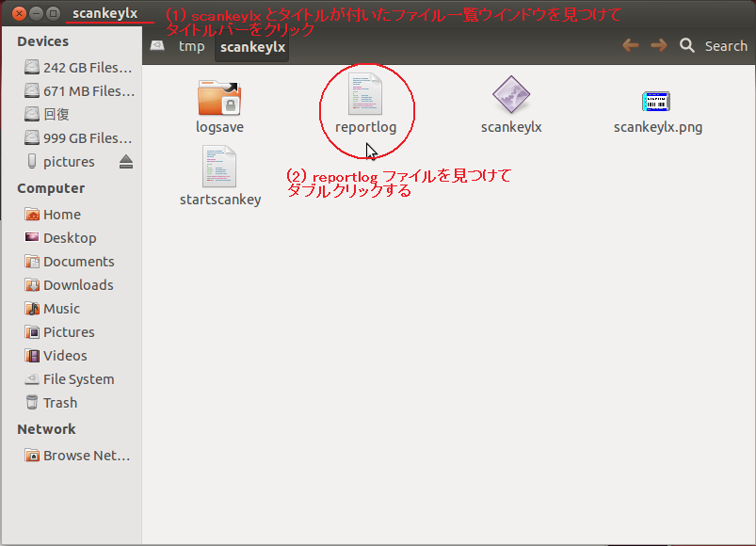Viewport: 756px width, 546px height.
Task: Click the Trash bin icon
Action: 32,402
